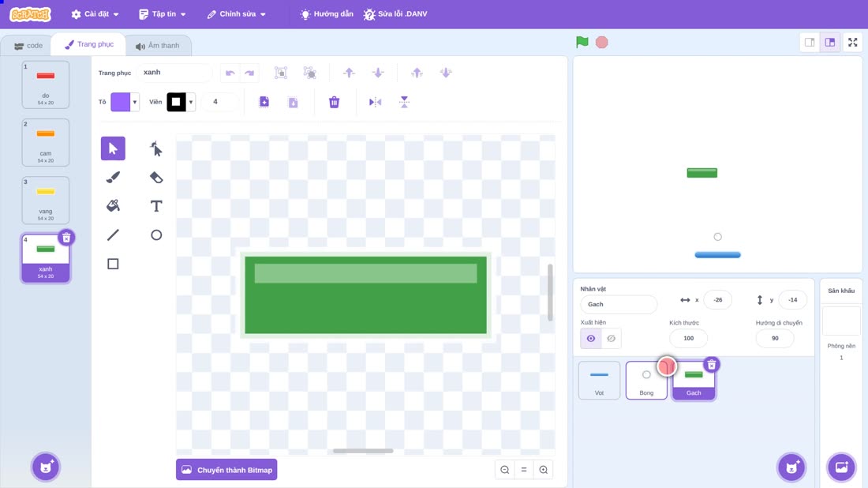Select the Circle tool
The width and height of the screenshot is (868, 488).
(156, 235)
